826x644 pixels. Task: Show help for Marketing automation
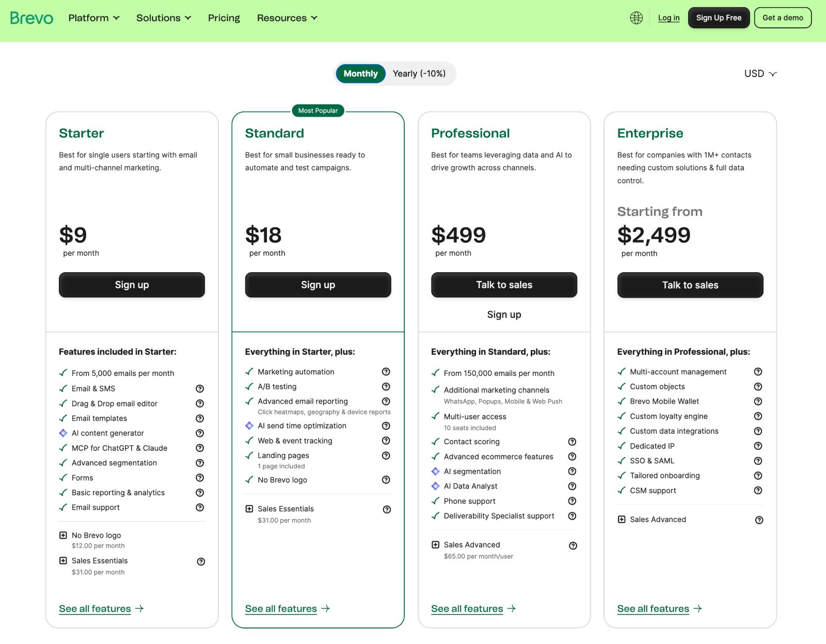386,372
